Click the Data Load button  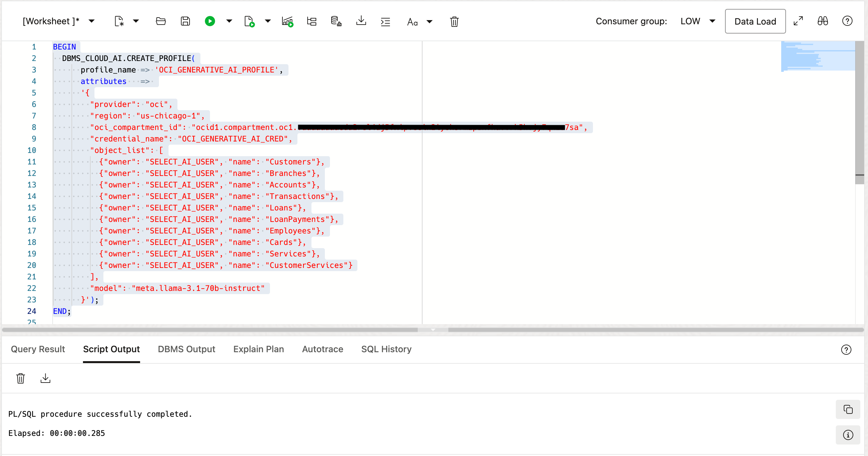755,21
